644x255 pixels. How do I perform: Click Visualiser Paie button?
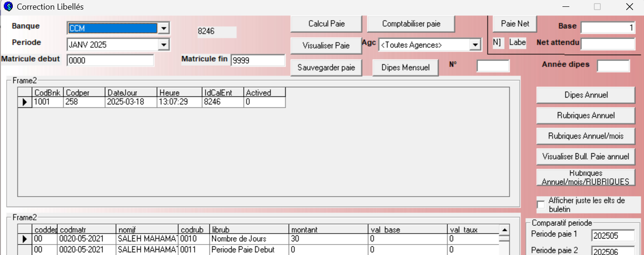click(326, 46)
